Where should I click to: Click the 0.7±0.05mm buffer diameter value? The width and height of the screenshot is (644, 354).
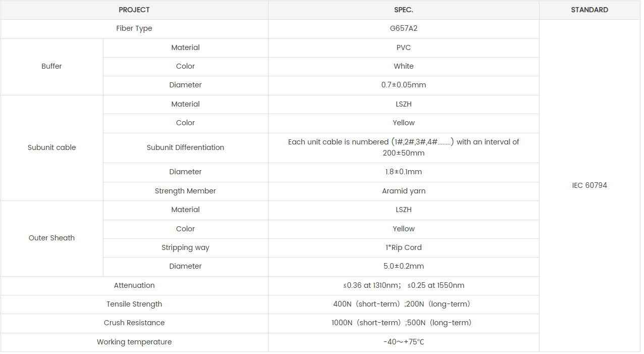pyautogui.click(x=403, y=85)
